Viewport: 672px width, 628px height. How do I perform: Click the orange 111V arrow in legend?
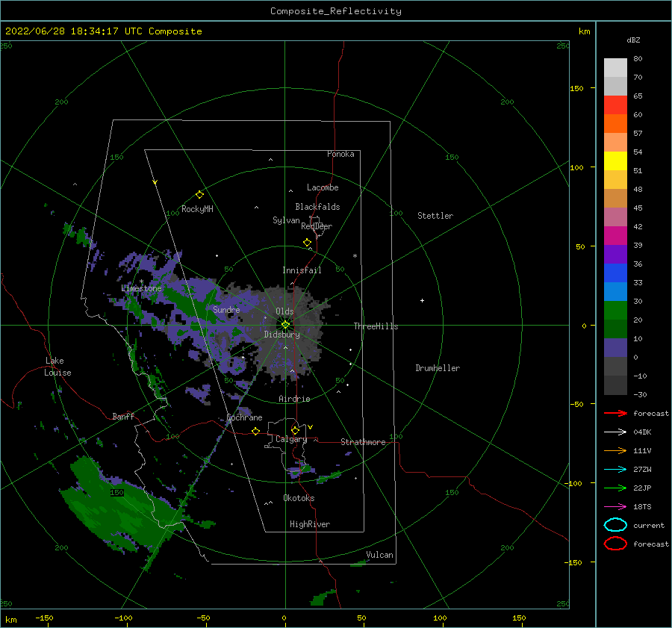pos(615,450)
